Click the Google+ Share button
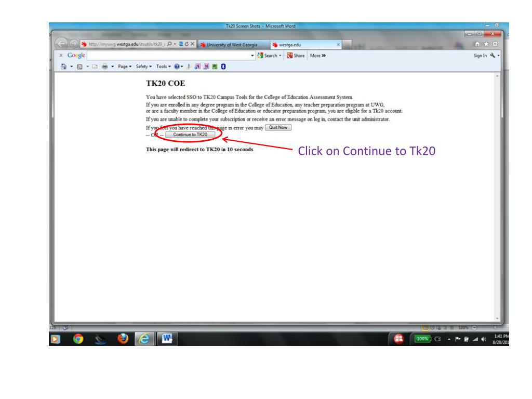The width and height of the screenshot is (532, 399). (296, 56)
